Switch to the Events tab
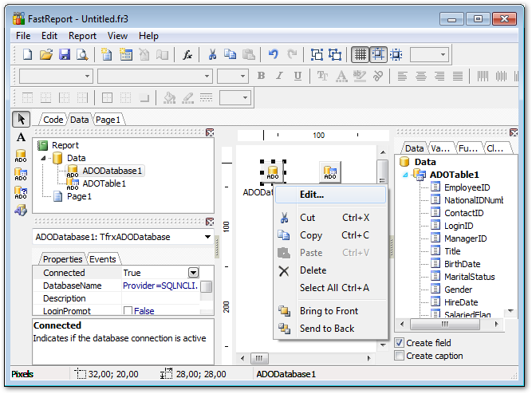Screen dimensions: 532x394 point(102,259)
